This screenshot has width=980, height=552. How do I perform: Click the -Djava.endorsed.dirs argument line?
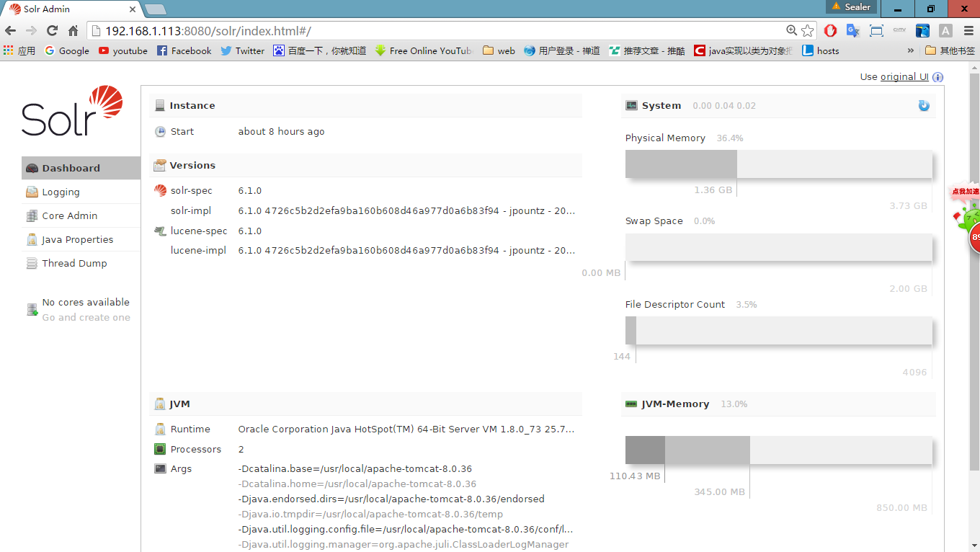[391, 499]
